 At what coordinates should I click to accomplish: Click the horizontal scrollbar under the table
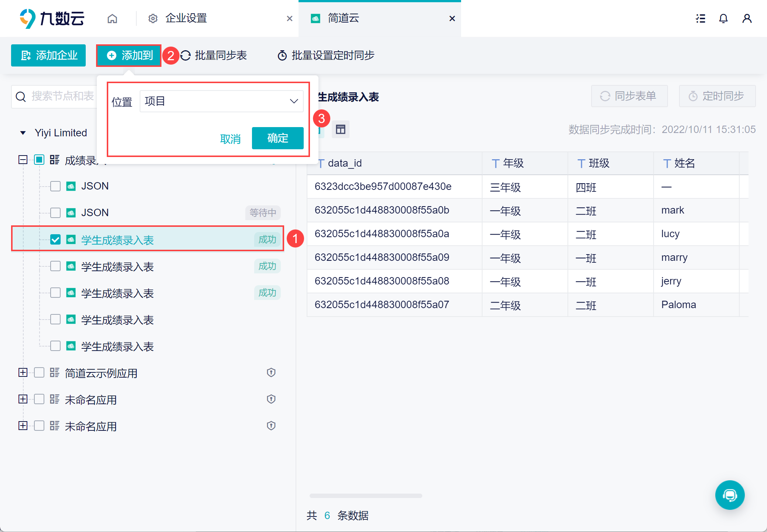366,496
